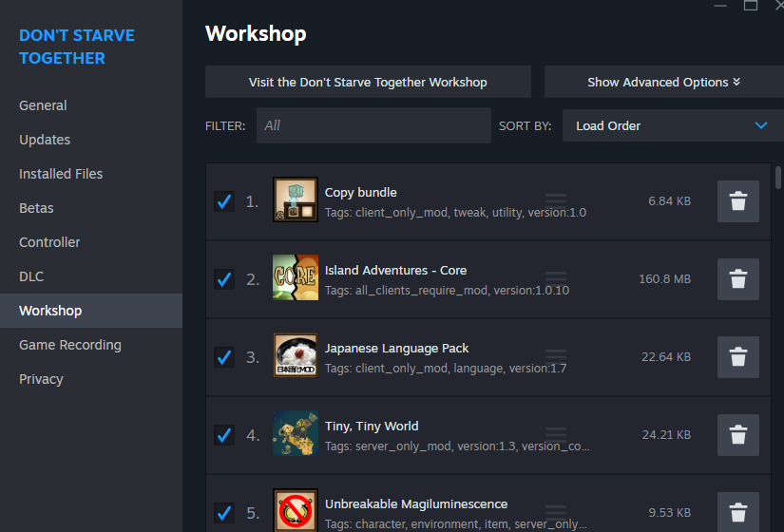This screenshot has height=532, width=784.
Task: Disable Island Adventures - Core checkbox
Action: click(x=224, y=279)
